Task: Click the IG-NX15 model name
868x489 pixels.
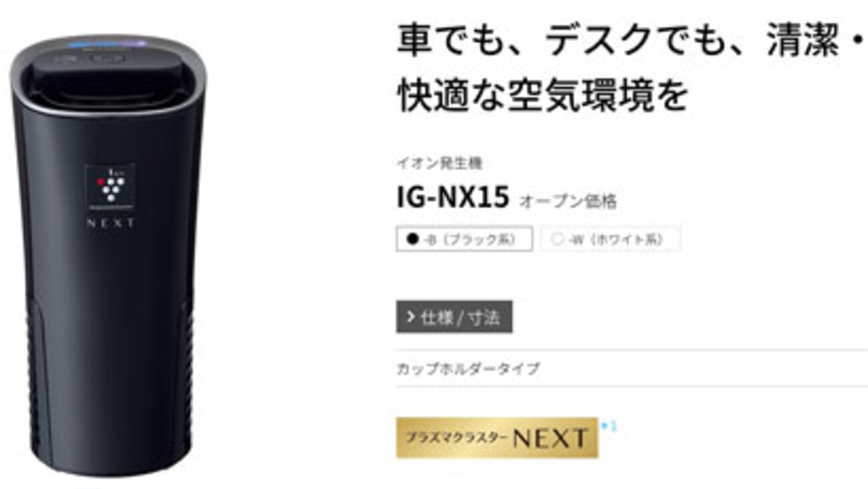Action: (453, 198)
